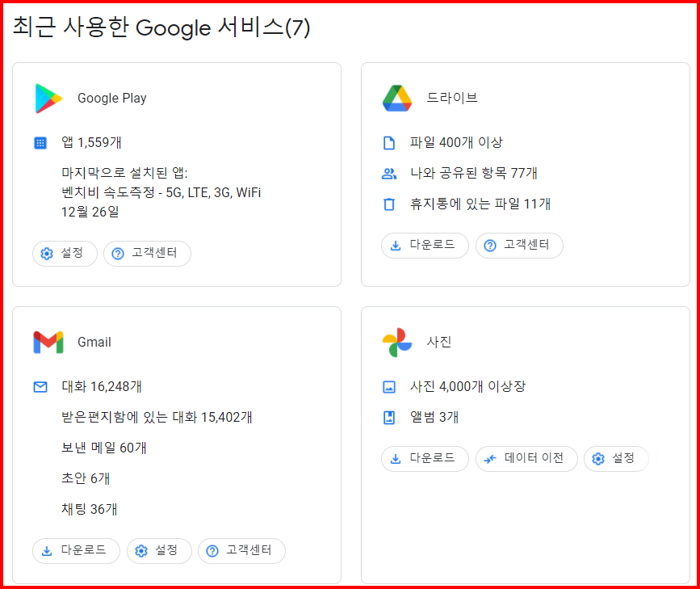This screenshot has height=589, width=700.
Task: Click the Google Drive logo icon
Action: coord(397,98)
